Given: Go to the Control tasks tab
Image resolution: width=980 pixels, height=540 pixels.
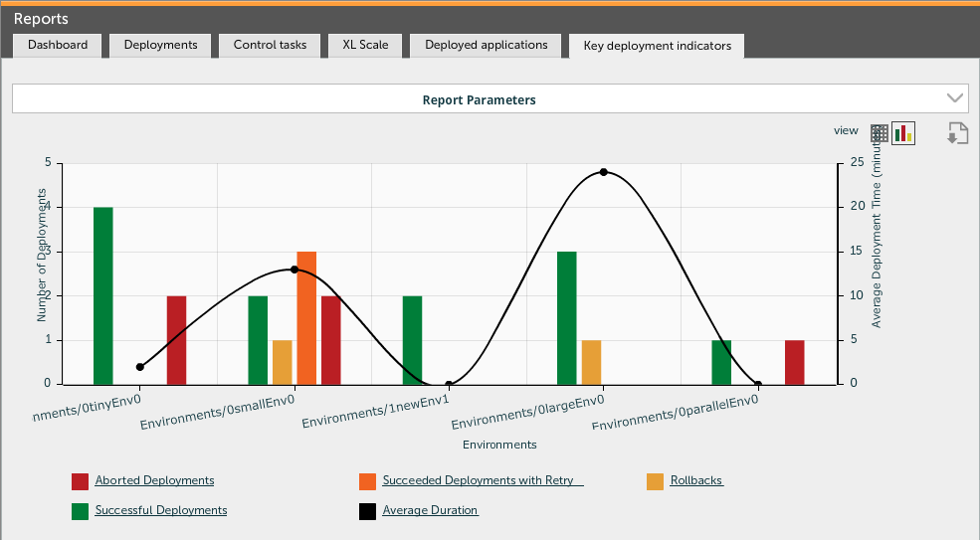Looking at the screenshot, I should point(270,45).
